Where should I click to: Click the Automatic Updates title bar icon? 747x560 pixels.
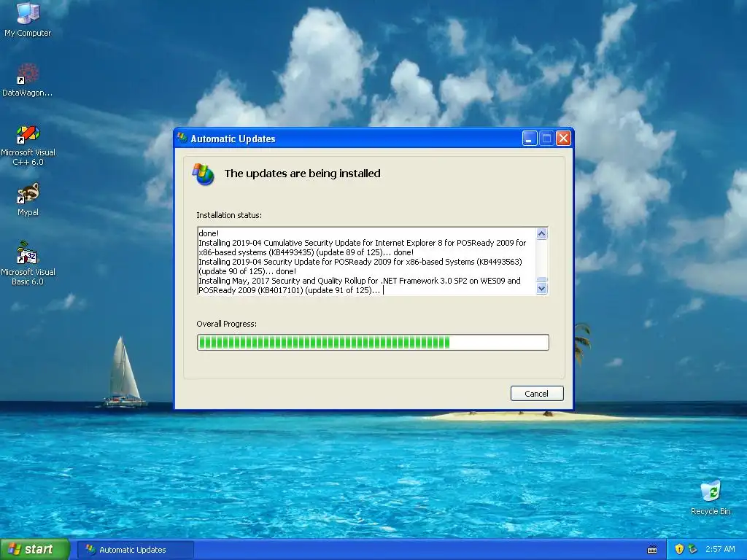(182, 138)
